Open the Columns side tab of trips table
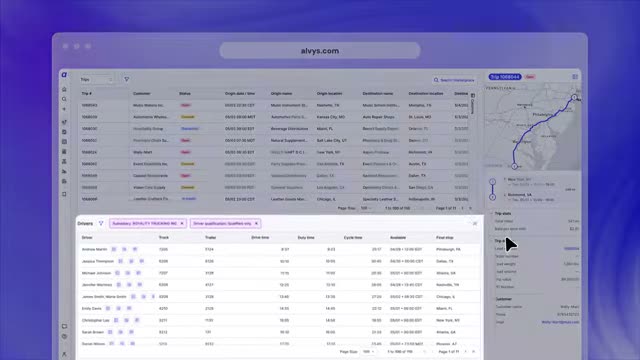 (x=473, y=104)
